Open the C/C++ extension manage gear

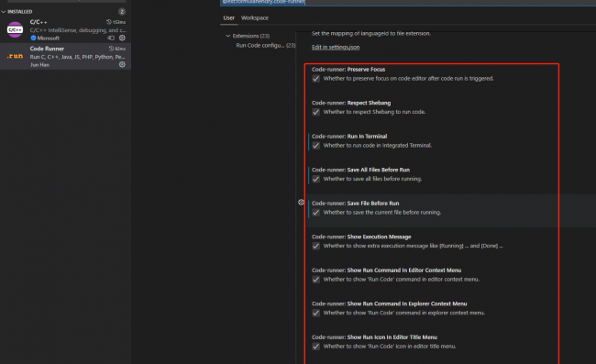coord(122,38)
